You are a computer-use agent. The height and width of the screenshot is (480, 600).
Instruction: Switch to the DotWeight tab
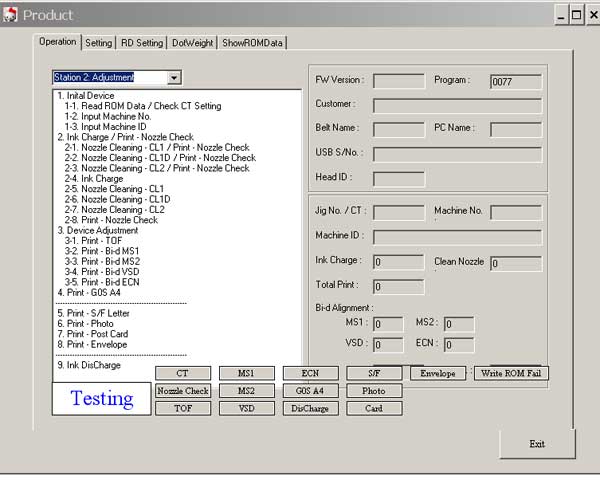[192, 43]
